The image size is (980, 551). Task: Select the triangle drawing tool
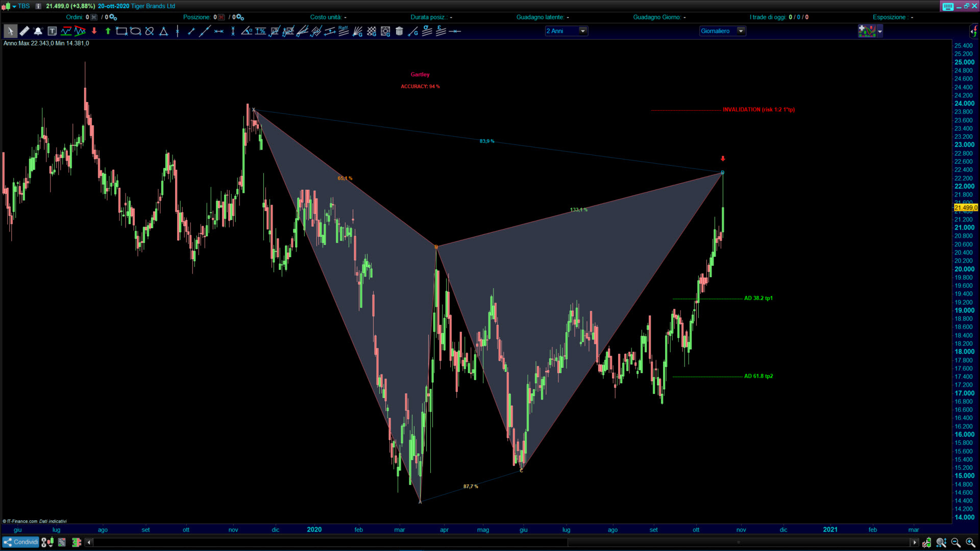(163, 31)
